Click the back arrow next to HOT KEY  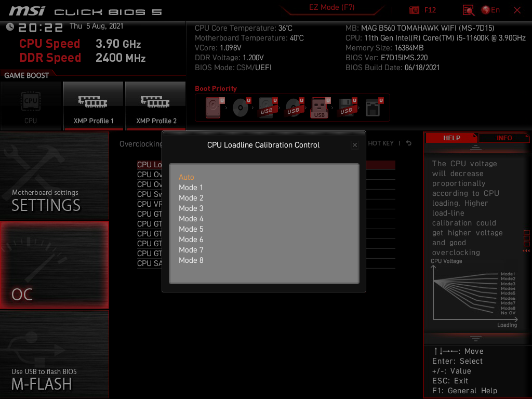[408, 143]
